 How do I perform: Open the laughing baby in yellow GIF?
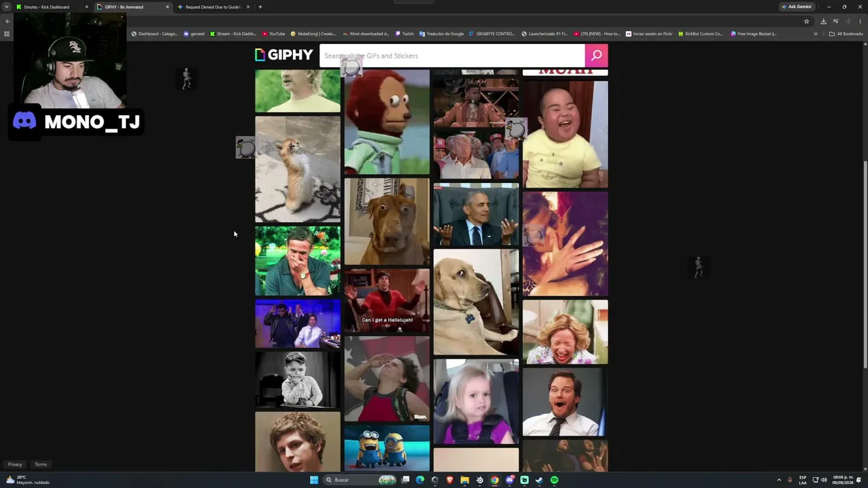(x=565, y=134)
